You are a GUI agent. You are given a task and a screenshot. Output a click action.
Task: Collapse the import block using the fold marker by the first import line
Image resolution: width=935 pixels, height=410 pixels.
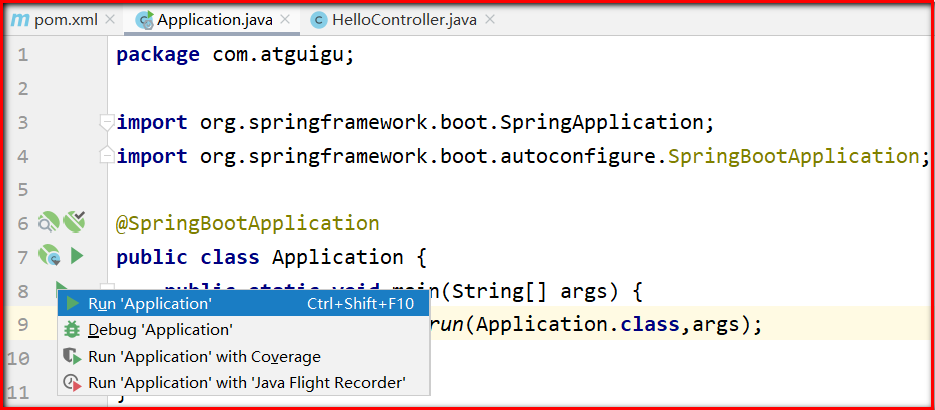107,123
